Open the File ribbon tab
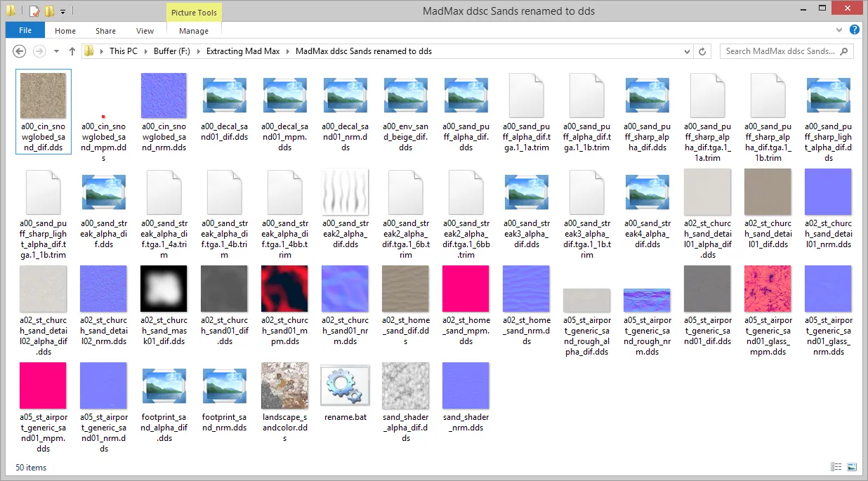This screenshot has width=868, height=481. (25, 31)
